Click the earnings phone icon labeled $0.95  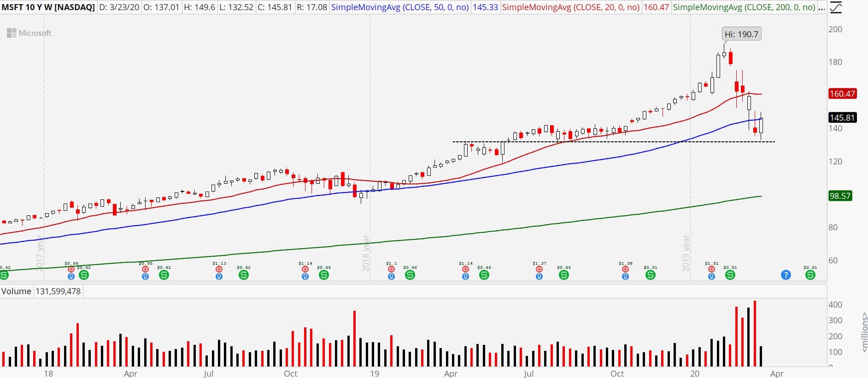point(145,269)
